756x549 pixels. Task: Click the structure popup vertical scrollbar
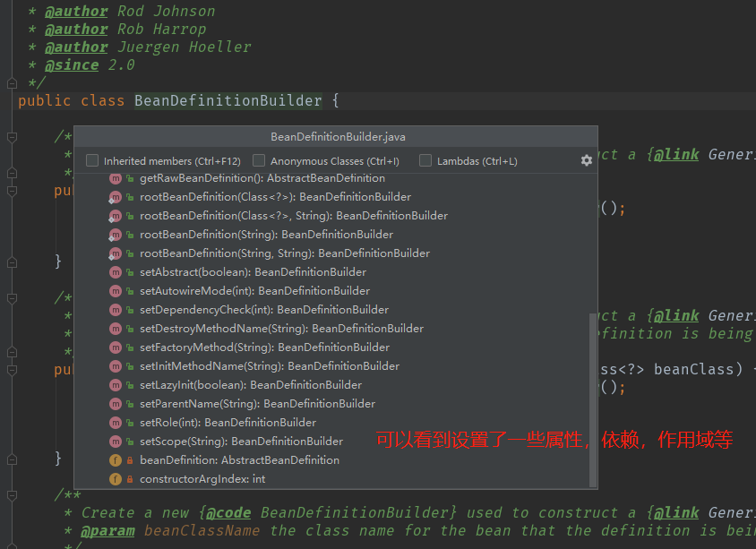coord(593,400)
